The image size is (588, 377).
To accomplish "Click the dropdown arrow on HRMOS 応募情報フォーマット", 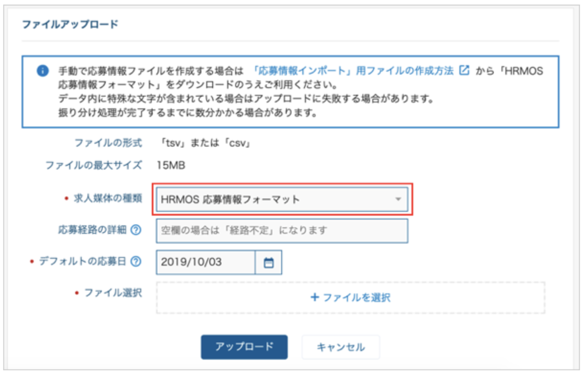I will [x=398, y=199].
